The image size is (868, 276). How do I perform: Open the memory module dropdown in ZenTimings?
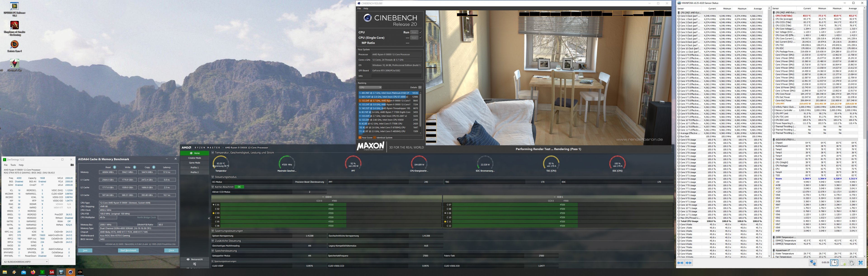(x=26, y=262)
